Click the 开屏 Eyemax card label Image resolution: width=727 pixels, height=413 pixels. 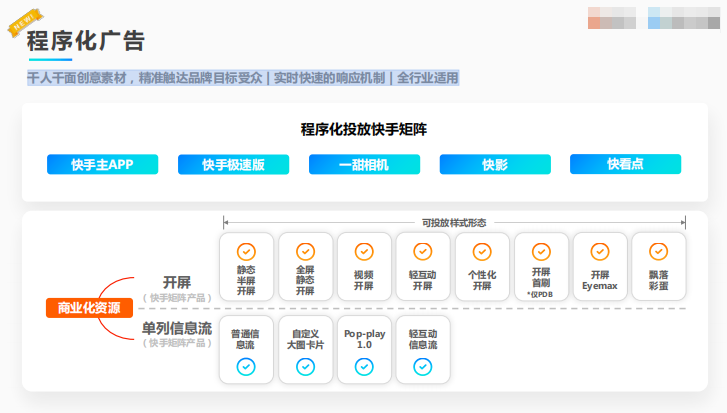pyautogui.click(x=600, y=280)
